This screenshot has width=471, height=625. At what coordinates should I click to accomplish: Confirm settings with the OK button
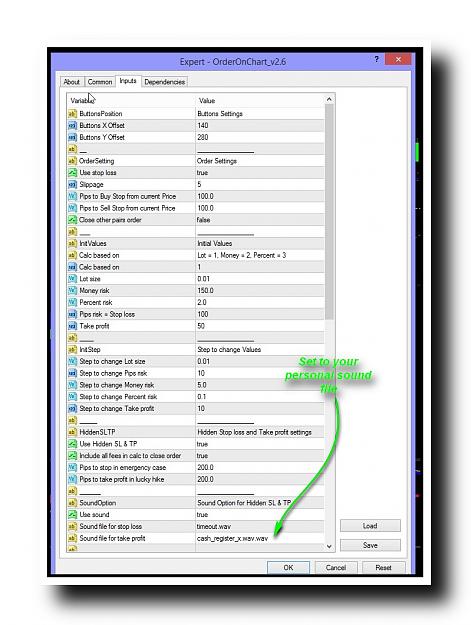click(288, 568)
